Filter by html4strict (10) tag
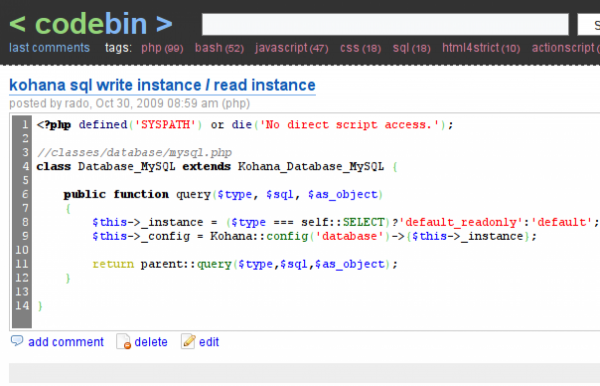The image size is (600, 386). point(481,48)
